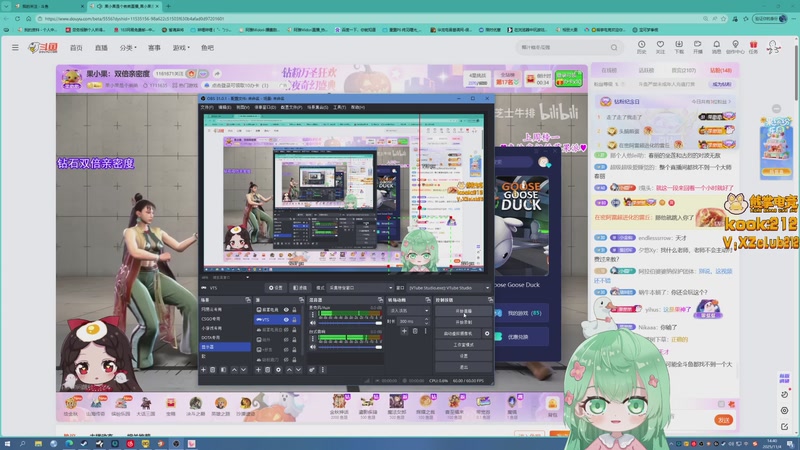800x450 pixels.
Task: Toggle visibility of VTS source
Action: [286, 320]
